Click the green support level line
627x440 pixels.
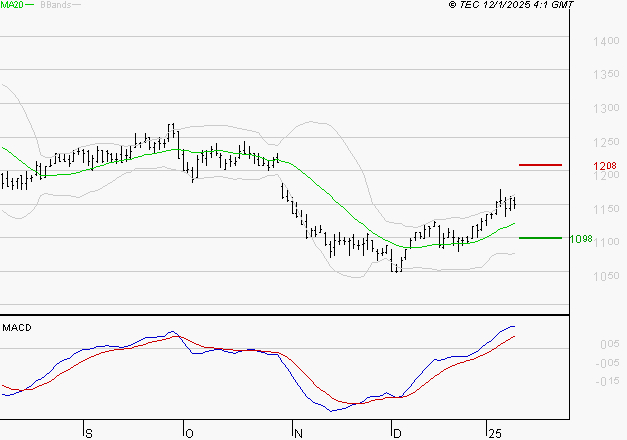540,238
